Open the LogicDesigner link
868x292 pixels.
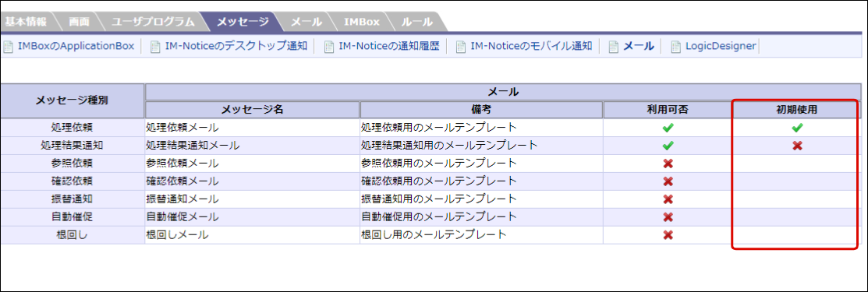[721, 46]
